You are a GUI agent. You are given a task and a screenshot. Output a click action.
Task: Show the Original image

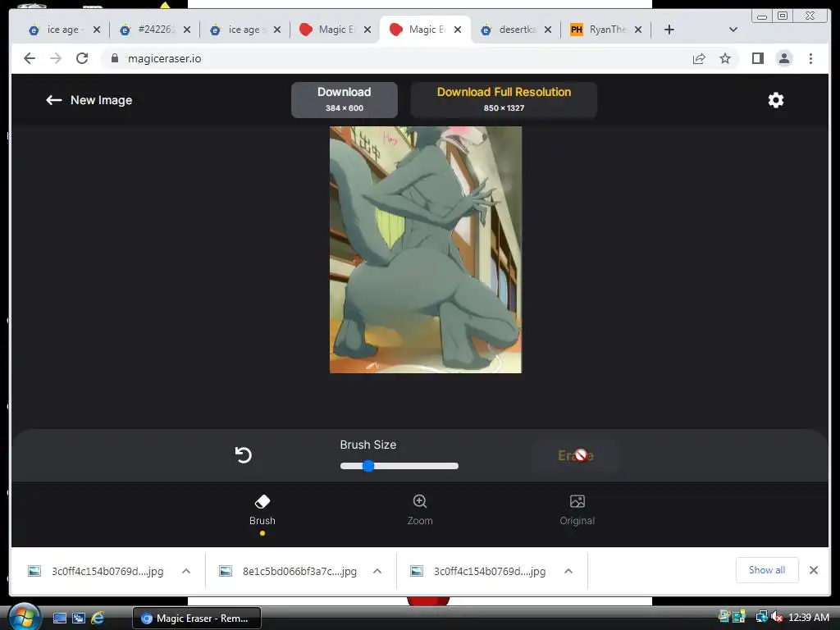click(x=577, y=510)
